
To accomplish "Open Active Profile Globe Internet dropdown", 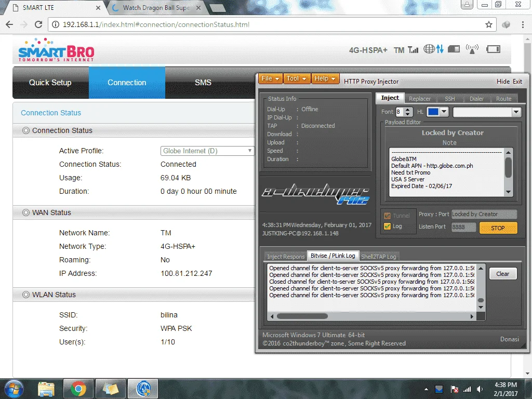I will click(207, 151).
